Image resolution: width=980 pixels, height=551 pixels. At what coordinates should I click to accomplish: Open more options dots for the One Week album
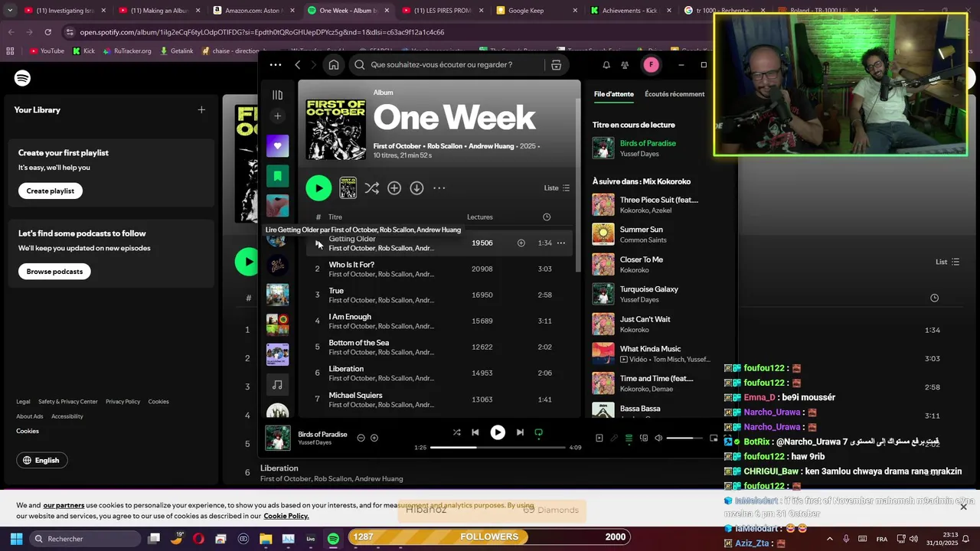coord(439,187)
